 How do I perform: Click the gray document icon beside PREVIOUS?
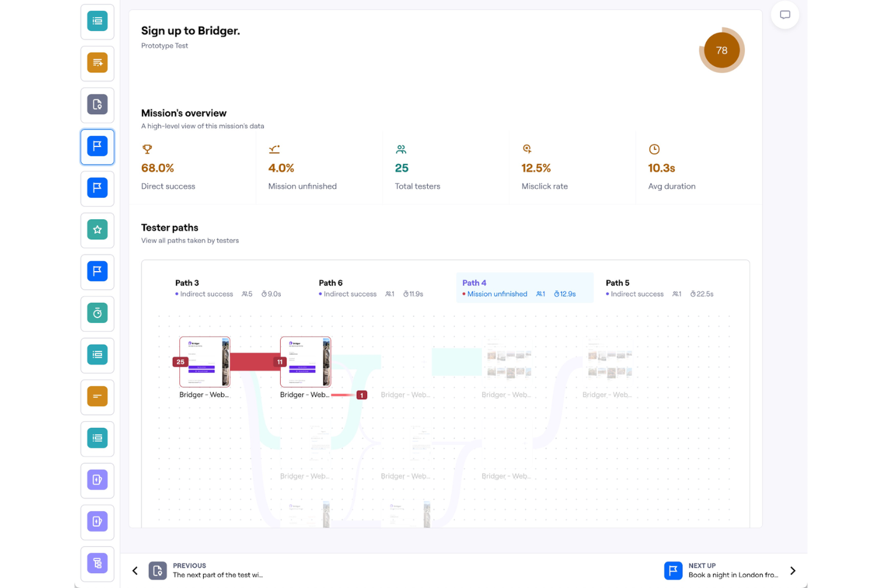click(157, 571)
